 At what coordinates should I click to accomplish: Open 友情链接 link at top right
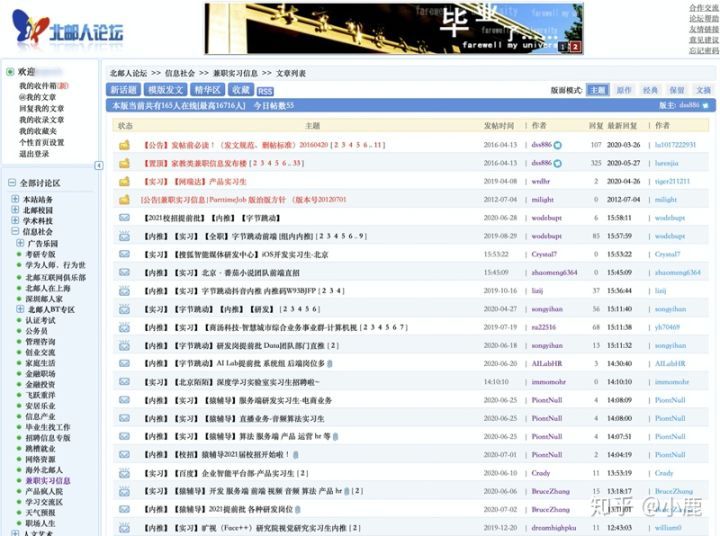click(x=703, y=29)
